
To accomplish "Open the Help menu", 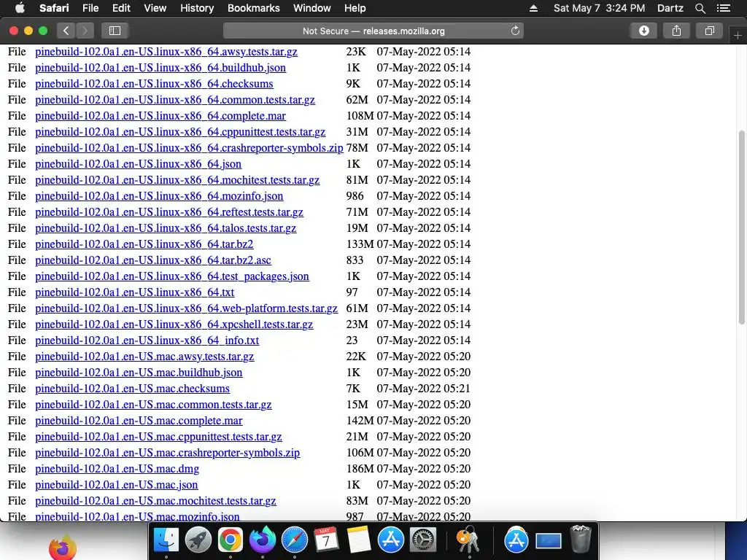I will (355, 8).
